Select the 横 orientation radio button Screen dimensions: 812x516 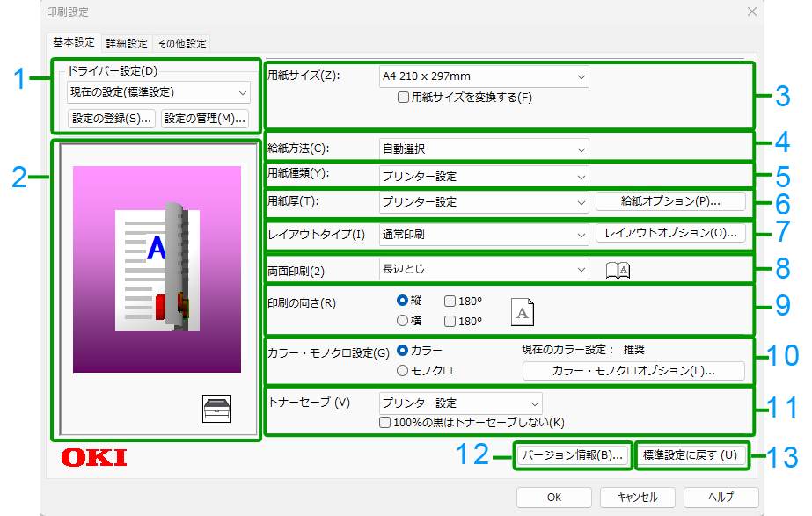[x=403, y=321]
